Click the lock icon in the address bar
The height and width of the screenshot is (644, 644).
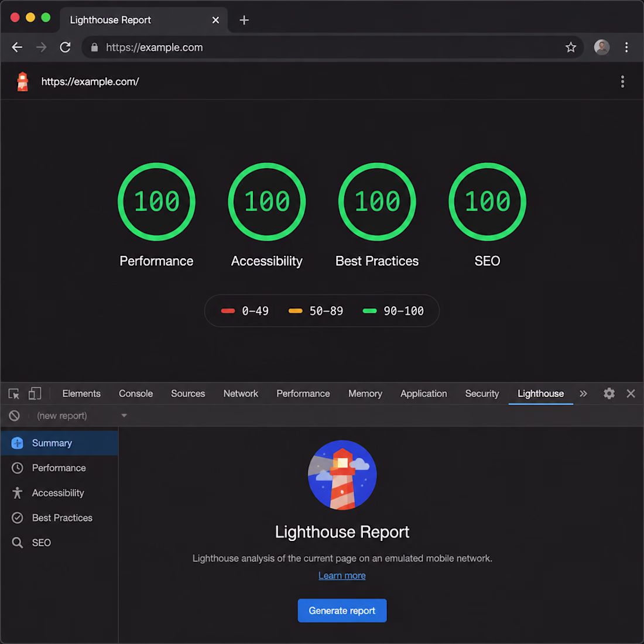(94, 47)
